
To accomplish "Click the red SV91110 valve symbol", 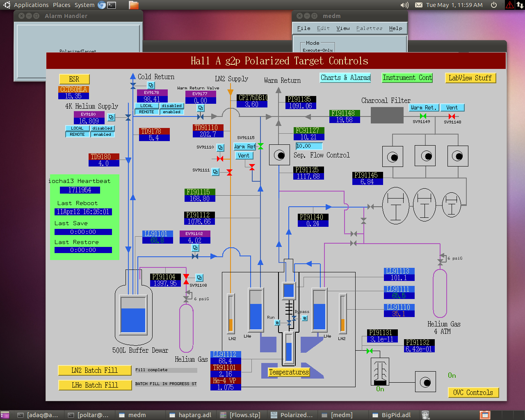I will 220,159.
